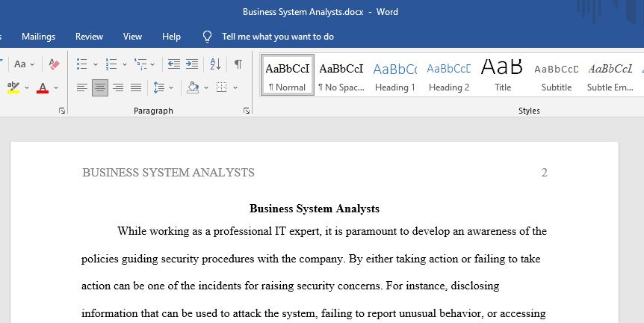The image size is (644, 323).
Task: Apply the text highlight color
Action: [x=13, y=87]
